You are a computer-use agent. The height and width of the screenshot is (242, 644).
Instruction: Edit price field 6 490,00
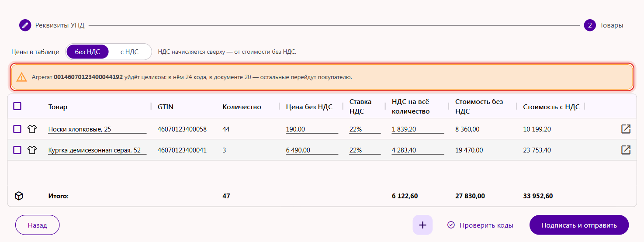click(x=312, y=150)
